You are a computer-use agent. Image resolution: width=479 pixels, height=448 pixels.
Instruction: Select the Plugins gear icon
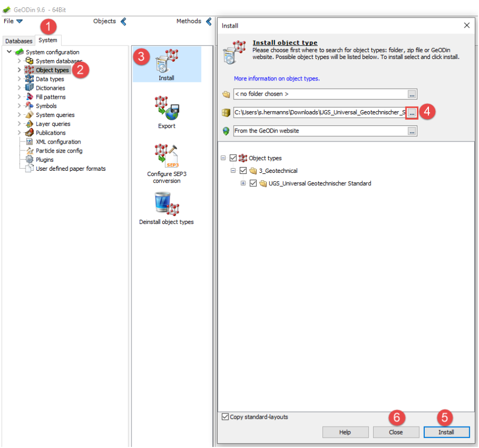click(x=29, y=159)
